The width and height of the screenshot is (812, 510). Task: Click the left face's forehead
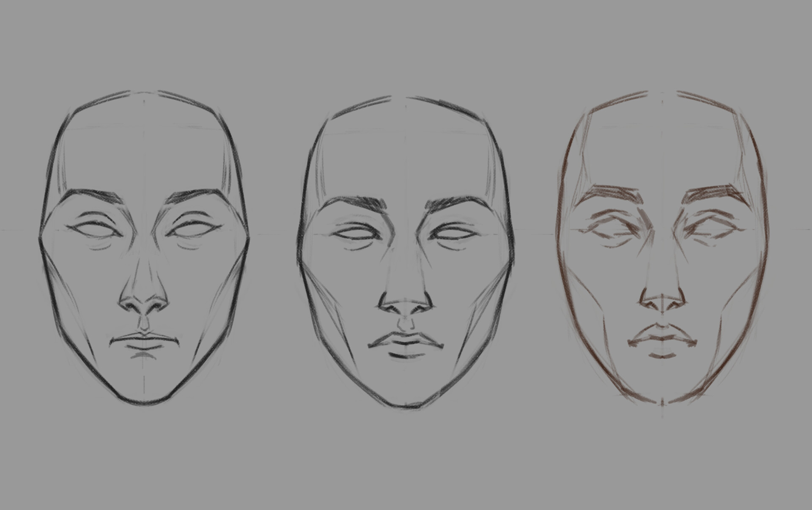[x=144, y=152]
